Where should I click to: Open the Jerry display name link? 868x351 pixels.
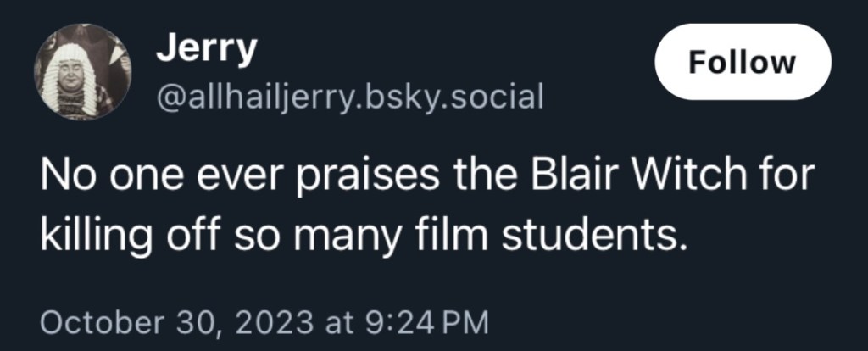(x=206, y=51)
